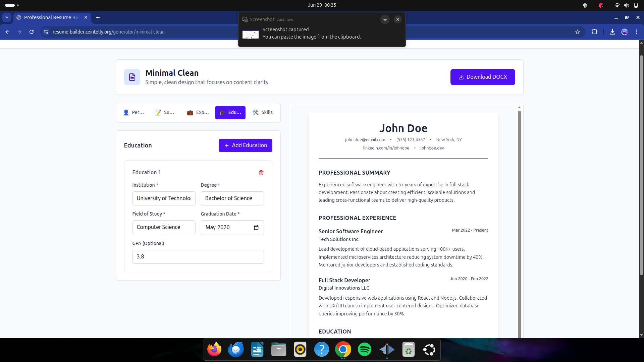644x362 pixels.
Task: Click the Download DOCX button
Action: (x=482, y=77)
